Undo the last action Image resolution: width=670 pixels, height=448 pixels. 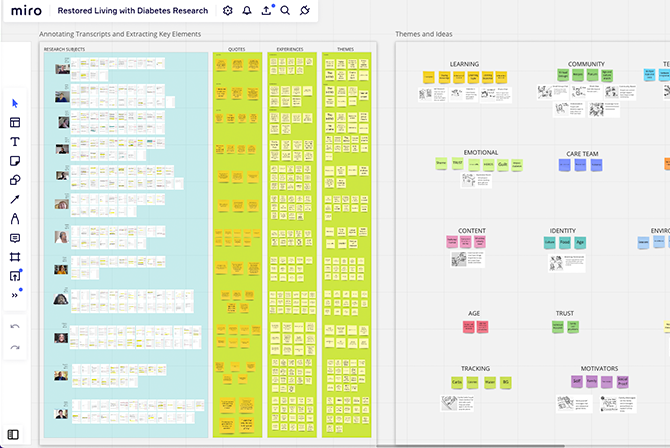tap(15, 327)
